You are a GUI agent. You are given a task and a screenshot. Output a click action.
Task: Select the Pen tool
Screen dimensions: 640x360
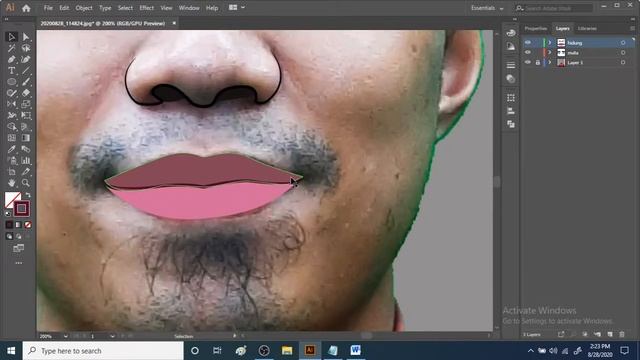tap(11, 60)
